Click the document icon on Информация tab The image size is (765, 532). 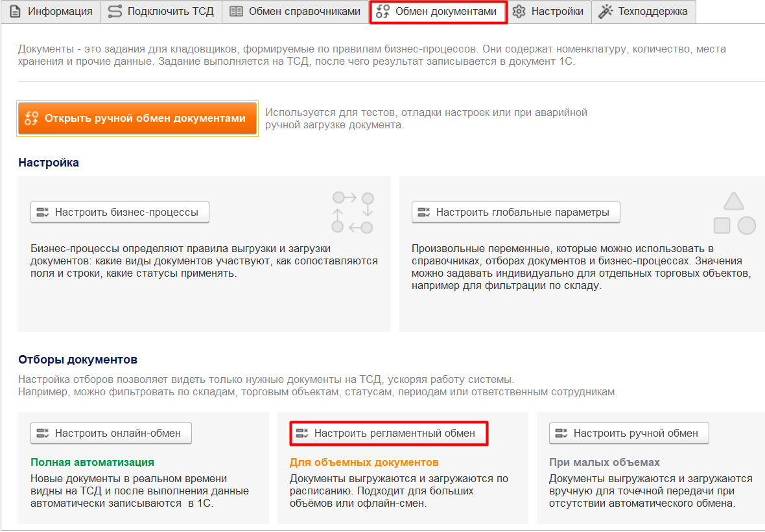tap(16, 12)
